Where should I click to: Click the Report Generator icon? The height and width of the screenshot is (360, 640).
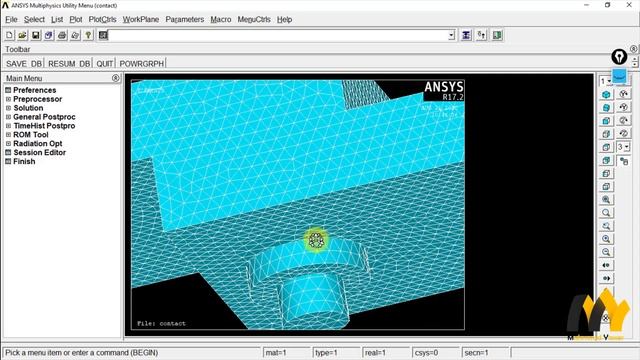pos(75,35)
